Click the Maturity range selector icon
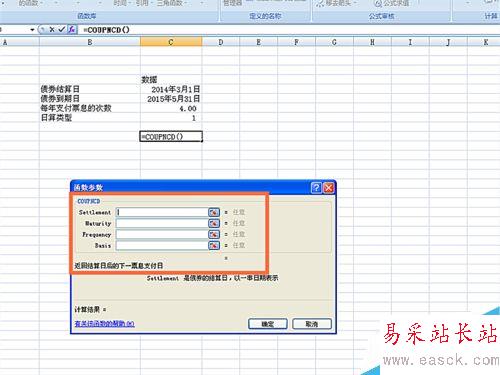 (214, 223)
